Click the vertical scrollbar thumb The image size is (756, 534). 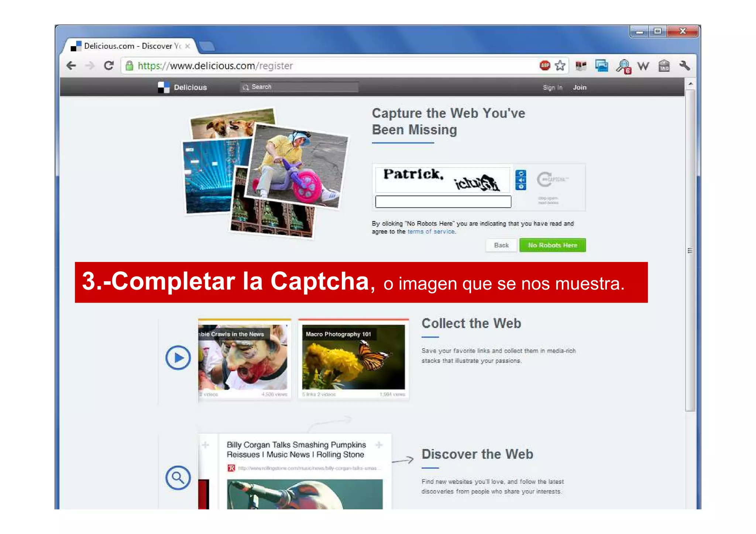coord(690,251)
